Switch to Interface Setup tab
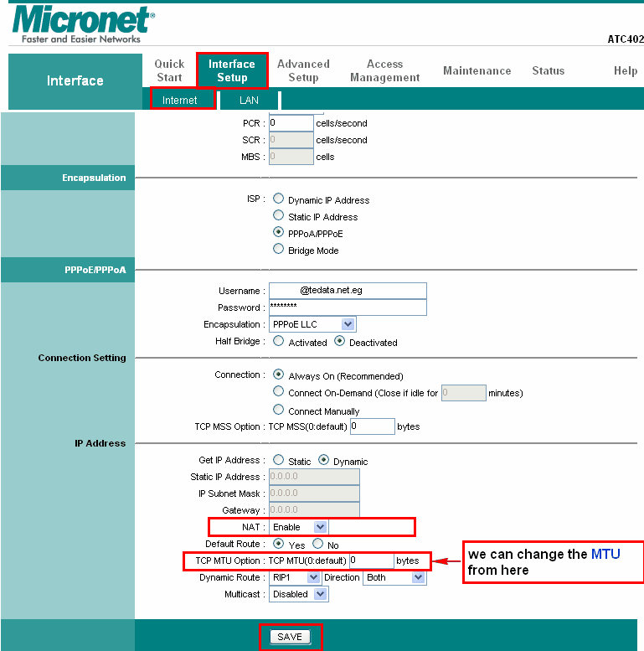Screen dimensions: 644x651 tap(232, 70)
